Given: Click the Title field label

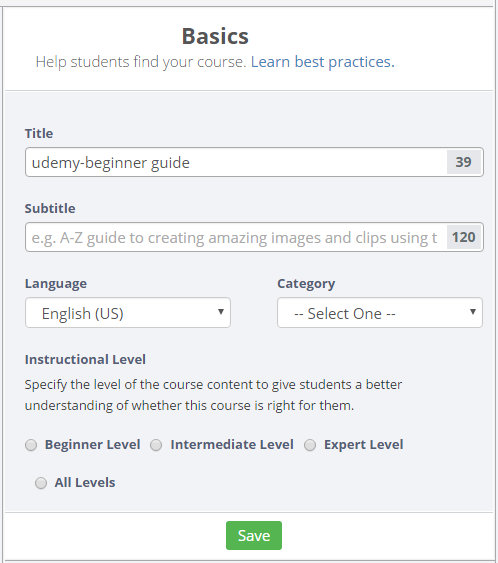Looking at the screenshot, I should point(39,134).
